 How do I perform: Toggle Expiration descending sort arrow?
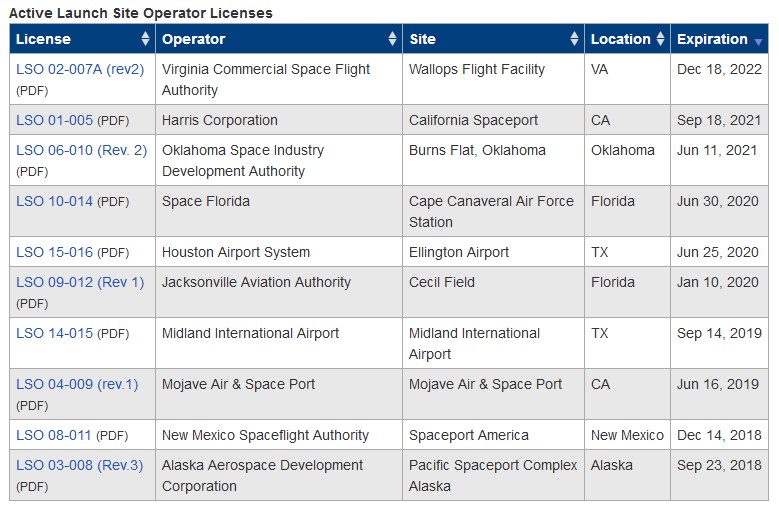tap(758, 42)
